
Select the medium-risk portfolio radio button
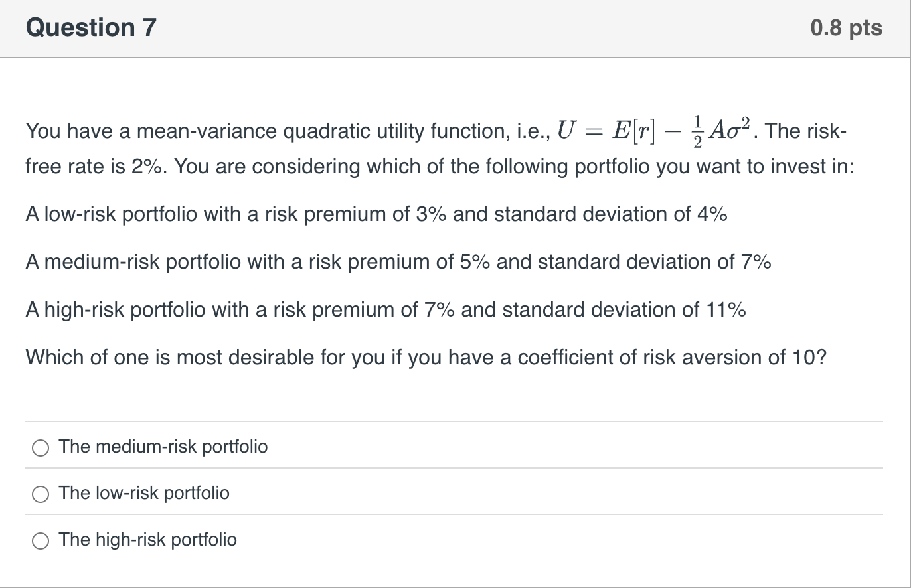tap(41, 448)
